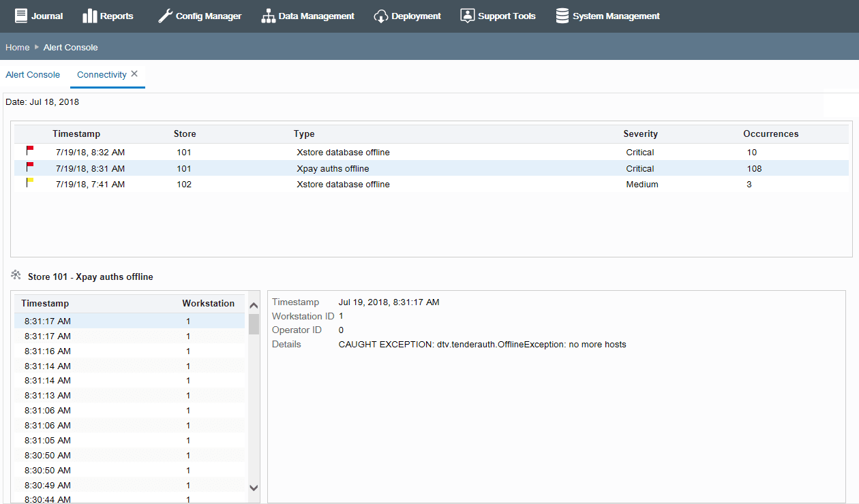Click the Config Manager wrench icon

(x=165, y=16)
